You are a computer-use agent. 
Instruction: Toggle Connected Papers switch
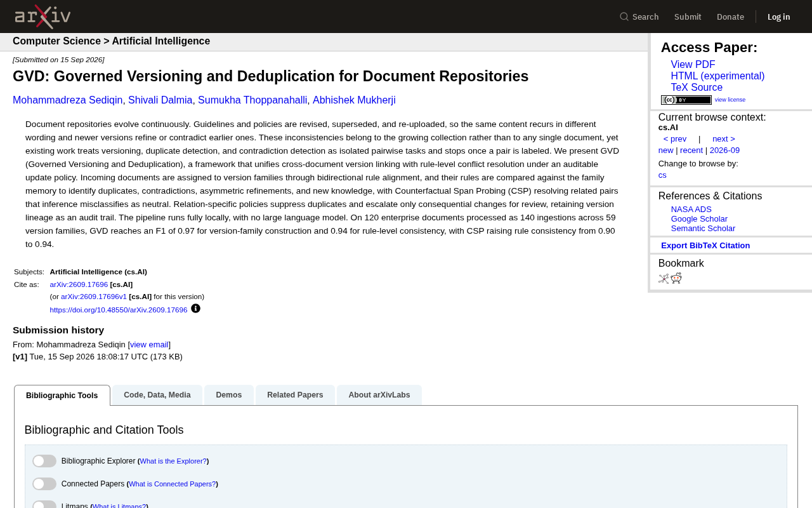point(44,484)
